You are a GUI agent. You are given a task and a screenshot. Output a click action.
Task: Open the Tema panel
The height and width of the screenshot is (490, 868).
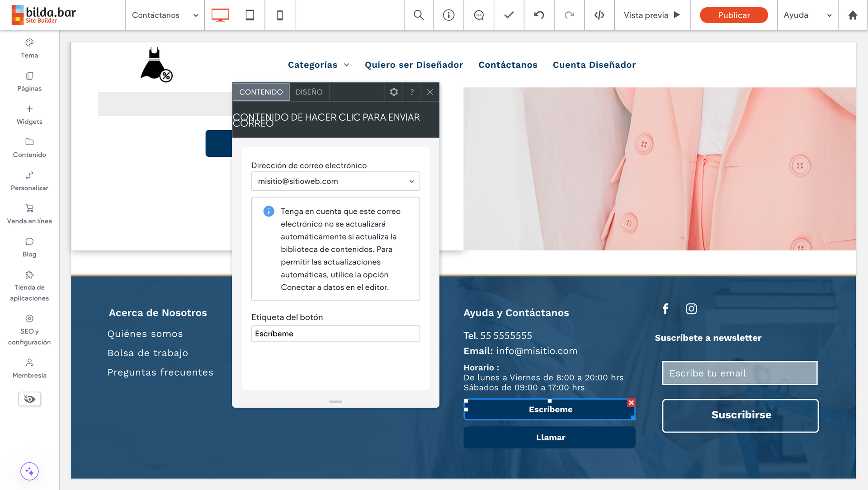tap(29, 48)
